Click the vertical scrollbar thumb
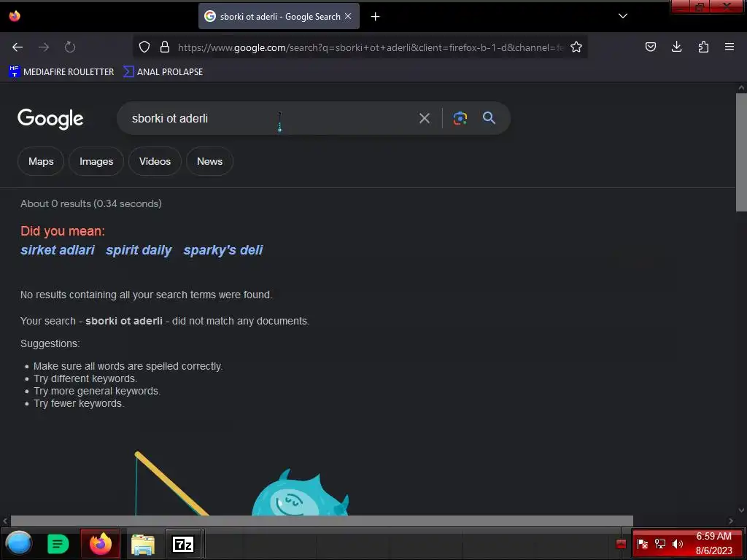Screen dimensions: 747x560 tap(741, 152)
